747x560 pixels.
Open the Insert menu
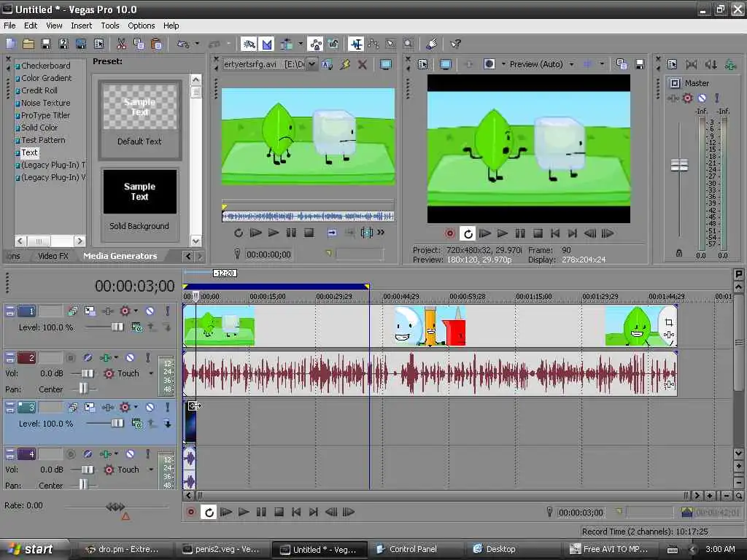pyautogui.click(x=82, y=26)
